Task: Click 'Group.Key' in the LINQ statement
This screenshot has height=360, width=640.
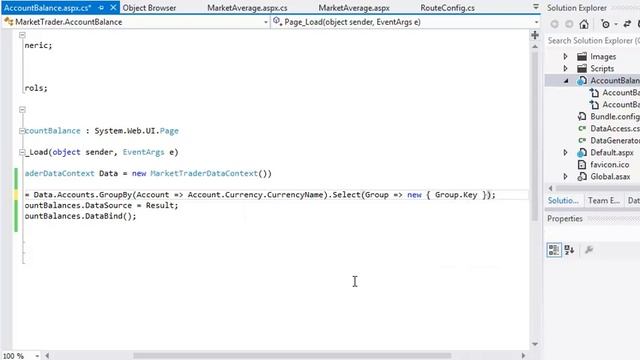Action: (x=456, y=195)
